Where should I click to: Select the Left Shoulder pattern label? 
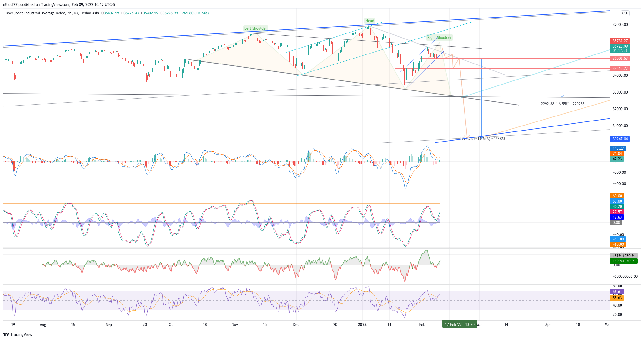point(255,28)
